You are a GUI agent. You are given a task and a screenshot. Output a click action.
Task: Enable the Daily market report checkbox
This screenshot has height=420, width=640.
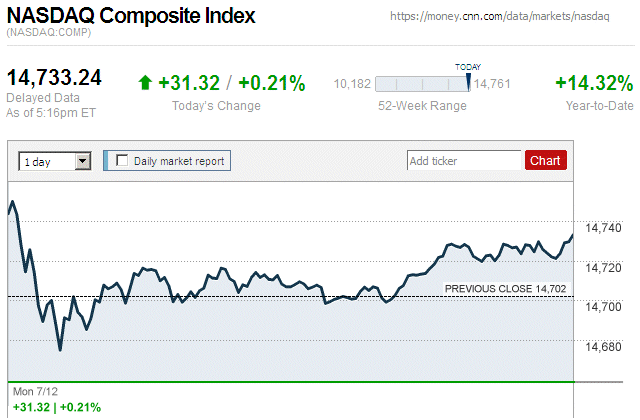pyautogui.click(x=123, y=160)
